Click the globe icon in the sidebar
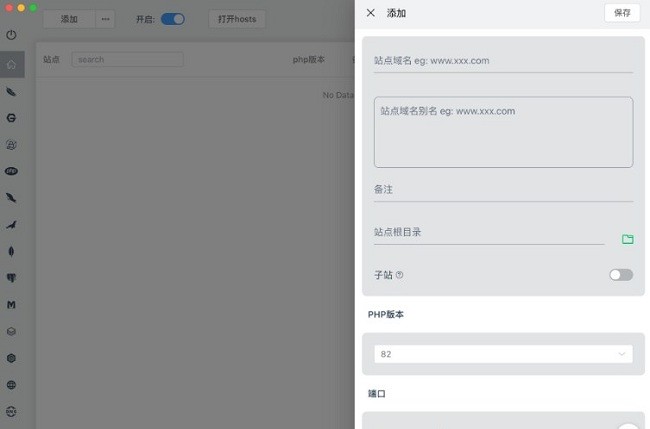The height and width of the screenshot is (429, 650). [11, 384]
